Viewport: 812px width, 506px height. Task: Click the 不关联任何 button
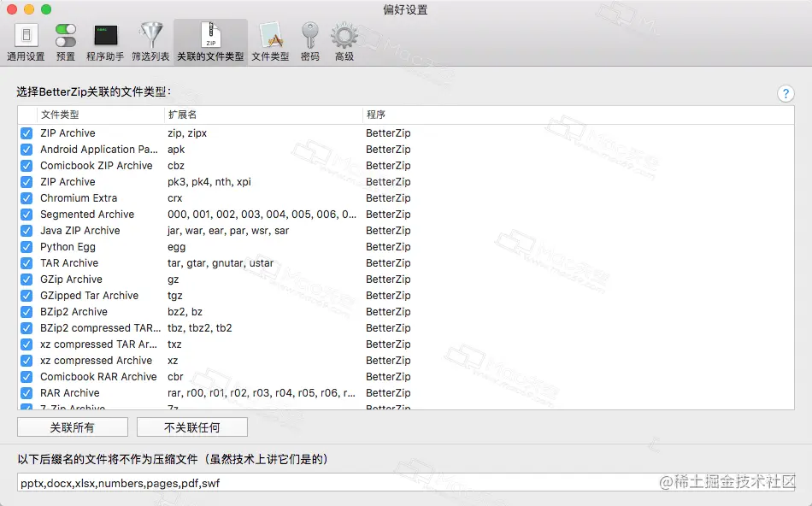coord(192,427)
